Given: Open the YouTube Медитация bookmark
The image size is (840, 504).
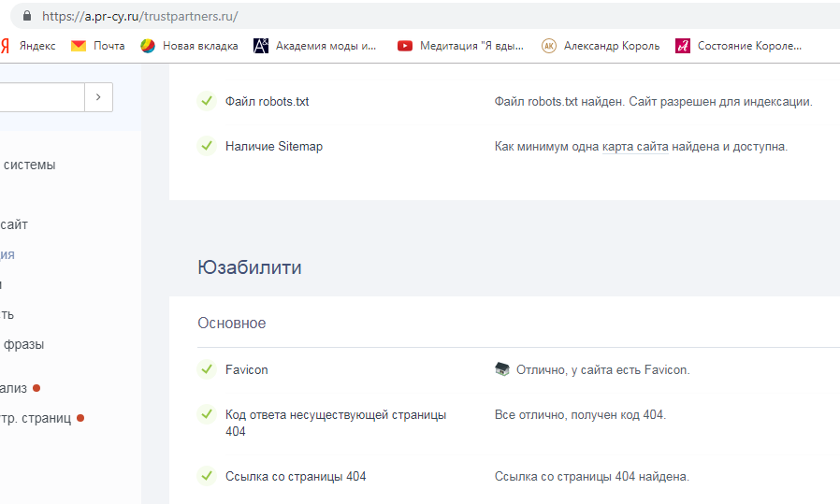Looking at the screenshot, I should pyautogui.click(x=461, y=46).
